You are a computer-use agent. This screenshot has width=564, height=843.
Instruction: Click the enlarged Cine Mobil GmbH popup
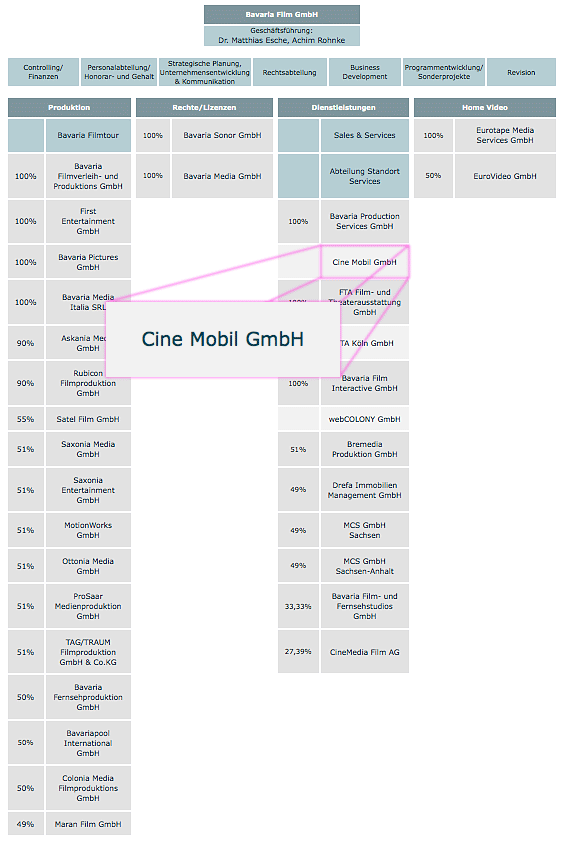[223, 339]
